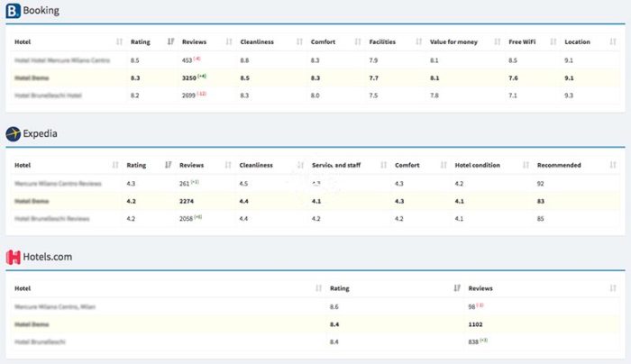Click Free WiFi column header

coord(522,41)
